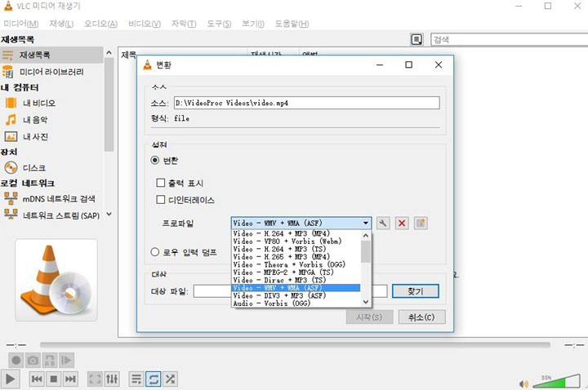This screenshot has width=588, height=390.
Task: Open the Subtitle menu
Action: 184,24
